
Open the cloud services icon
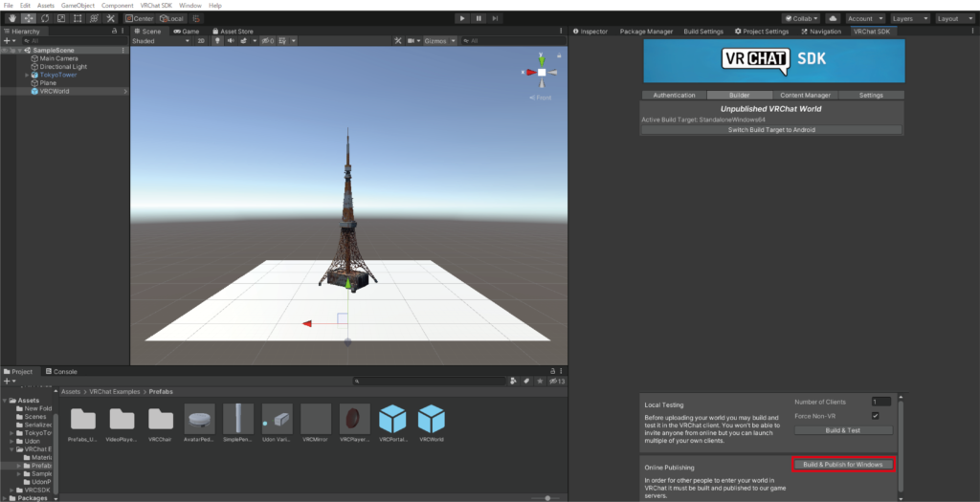pyautogui.click(x=833, y=18)
